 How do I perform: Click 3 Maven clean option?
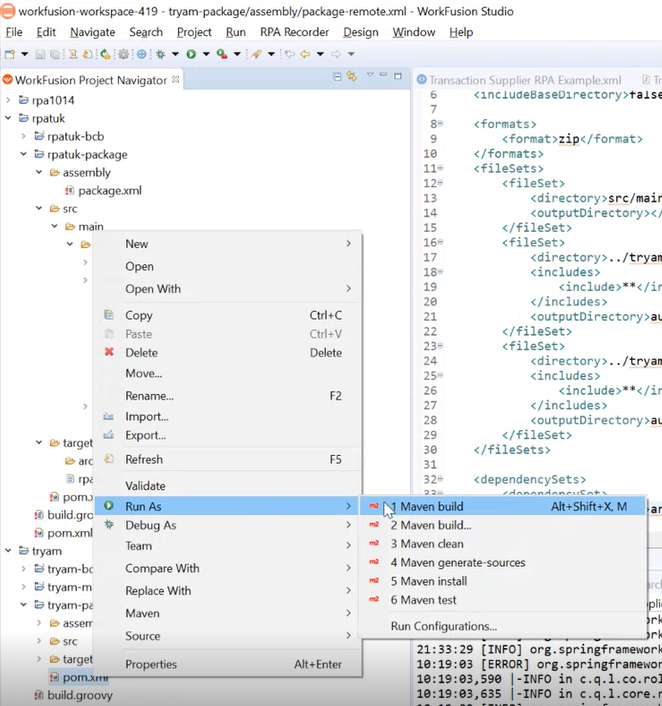point(503,544)
